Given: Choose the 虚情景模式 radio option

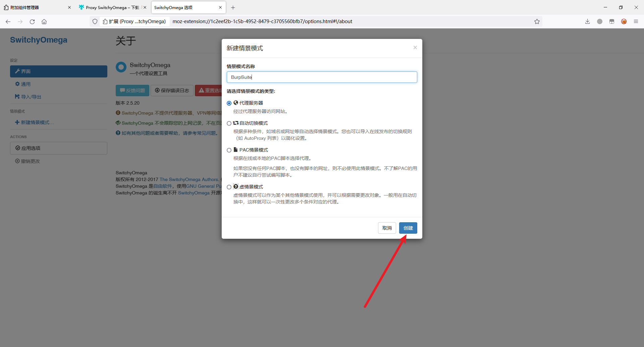Looking at the screenshot, I should [x=229, y=187].
